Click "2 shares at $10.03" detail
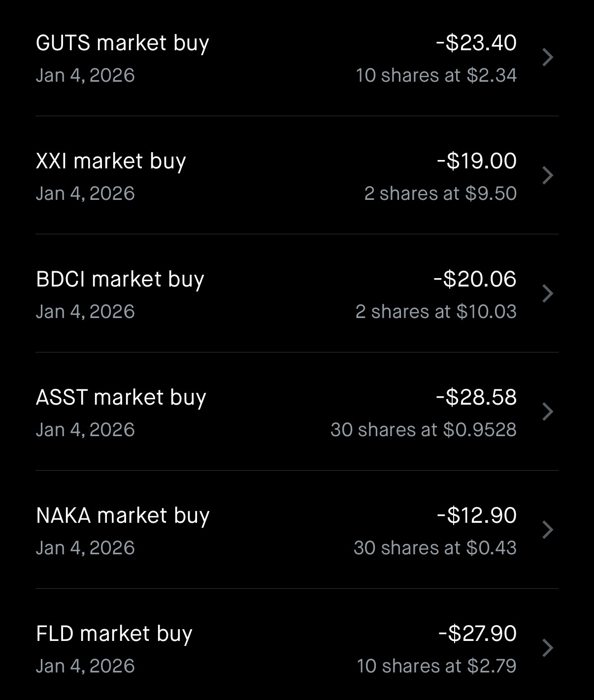 (436, 312)
